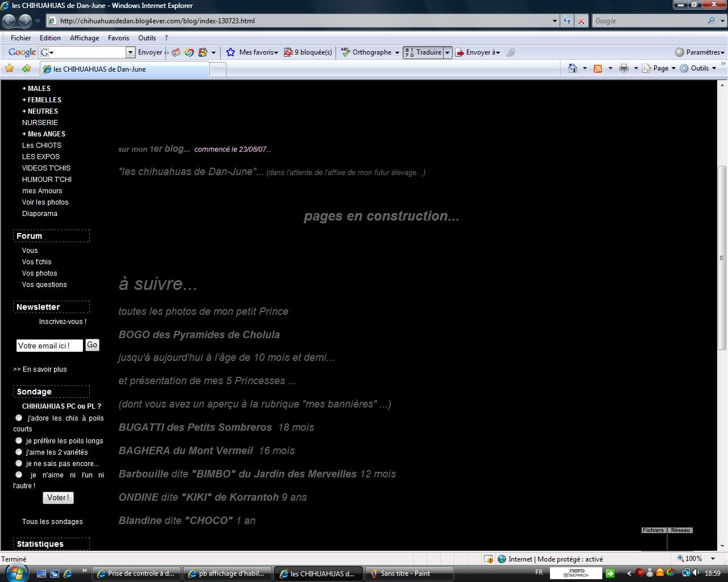
Task: Open the Page dropdown menu
Action: click(659, 68)
